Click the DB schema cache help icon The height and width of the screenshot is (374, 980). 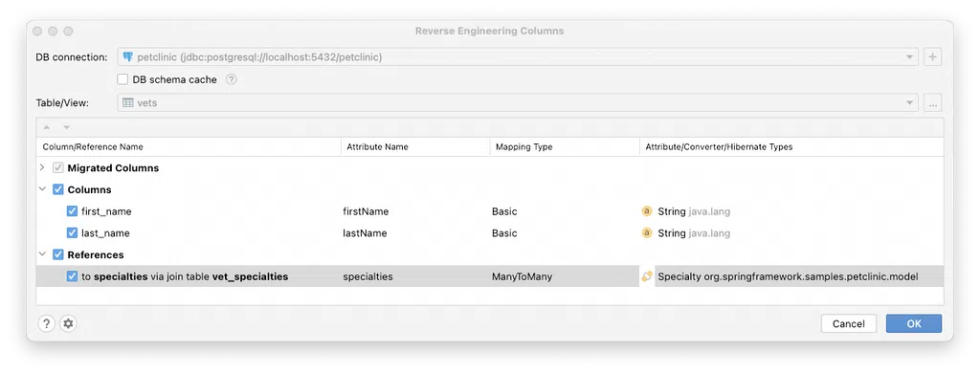[232, 79]
